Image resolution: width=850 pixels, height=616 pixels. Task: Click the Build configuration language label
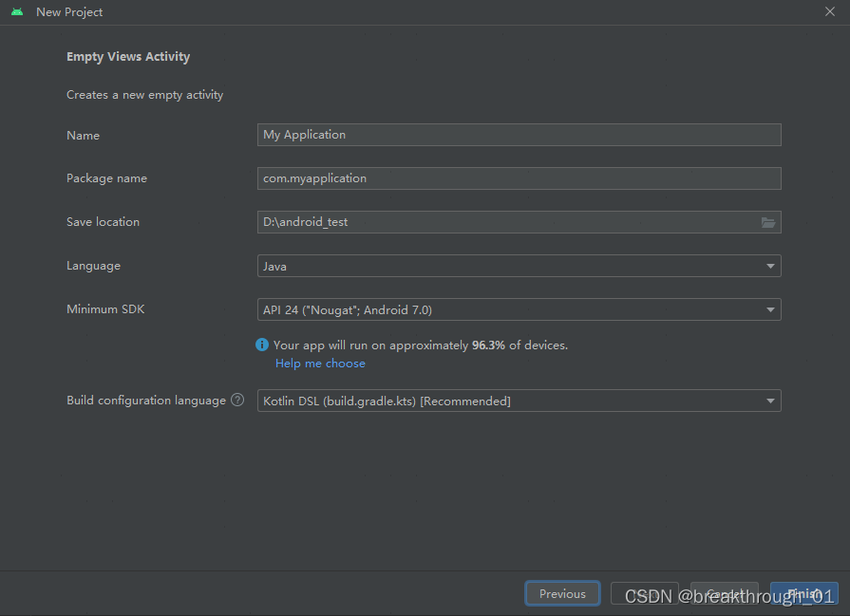tap(146, 401)
